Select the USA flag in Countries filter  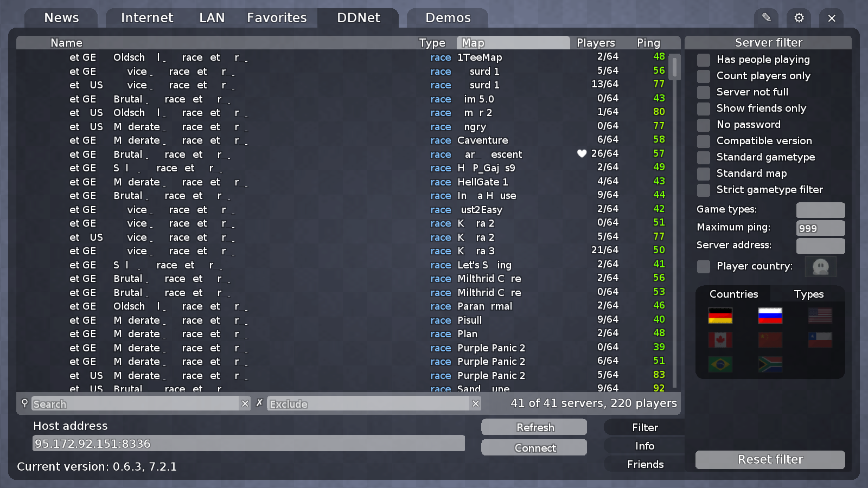click(820, 314)
